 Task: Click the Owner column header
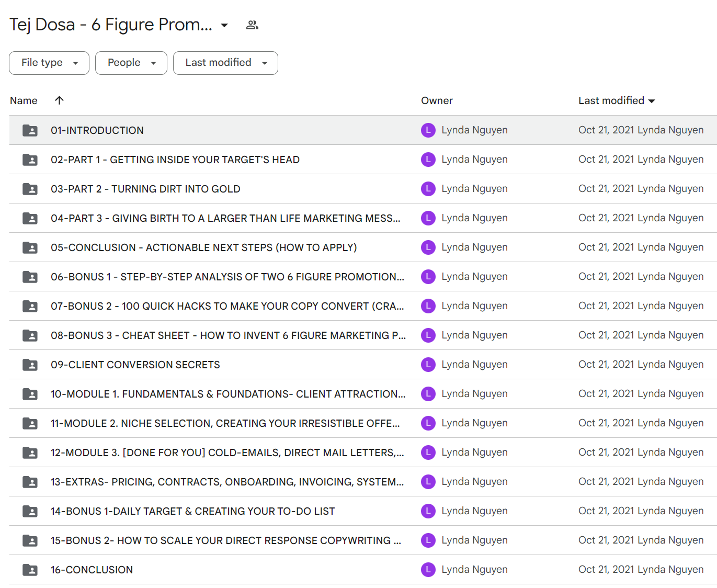437,100
